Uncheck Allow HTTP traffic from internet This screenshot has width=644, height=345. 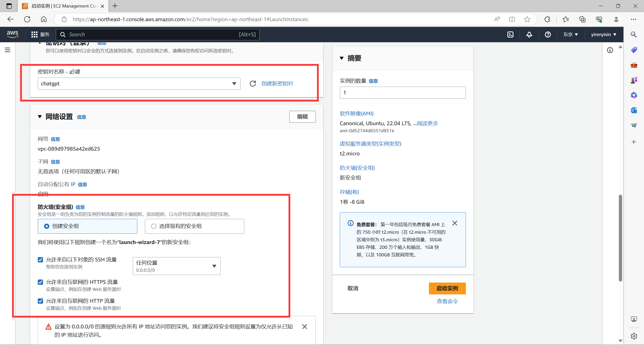40,301
